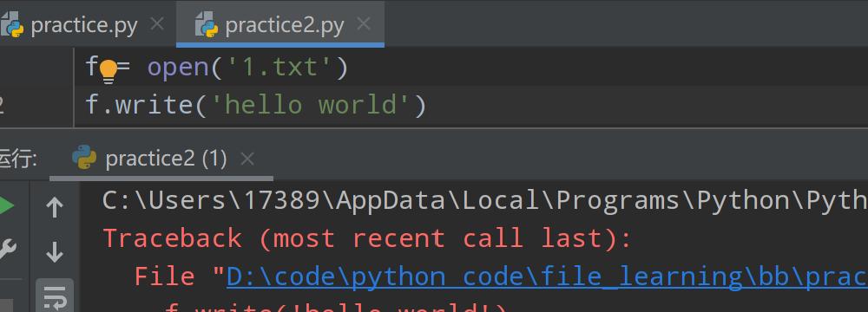Close the practice2.py tab
Image resolution: width=868 pixels, height=312 pixels.
point(363,23)
